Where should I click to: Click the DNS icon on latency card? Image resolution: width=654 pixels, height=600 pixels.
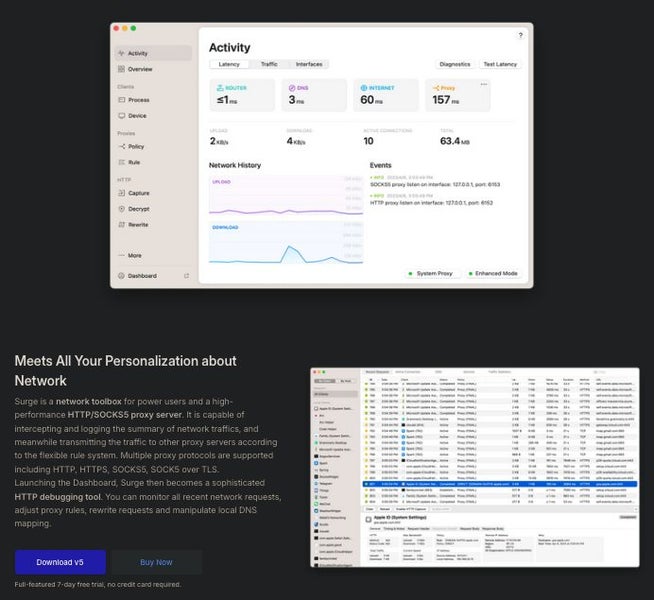click(x=292, y=88)
